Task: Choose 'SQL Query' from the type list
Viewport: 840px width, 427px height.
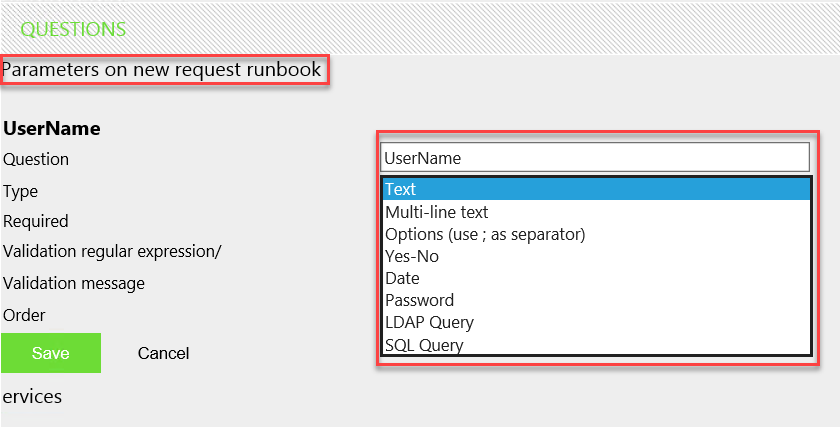Action: point(424,345)
